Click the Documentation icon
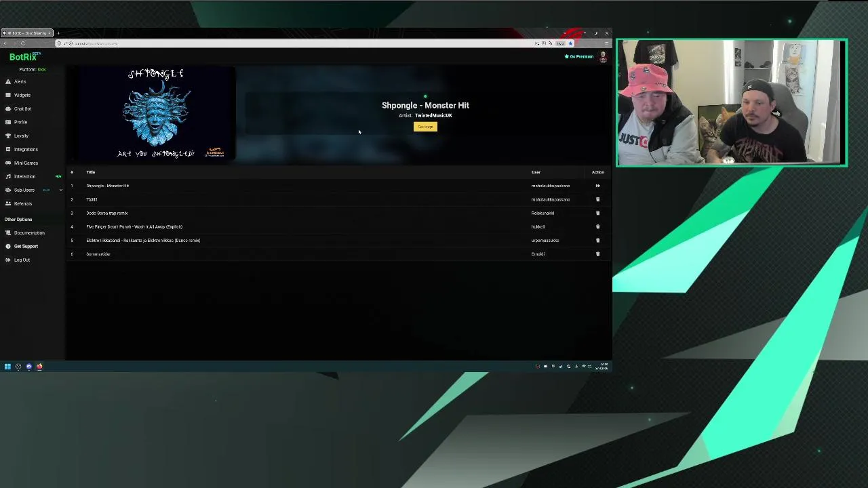The width and height of the screenshot is (868, 488). 7,232
